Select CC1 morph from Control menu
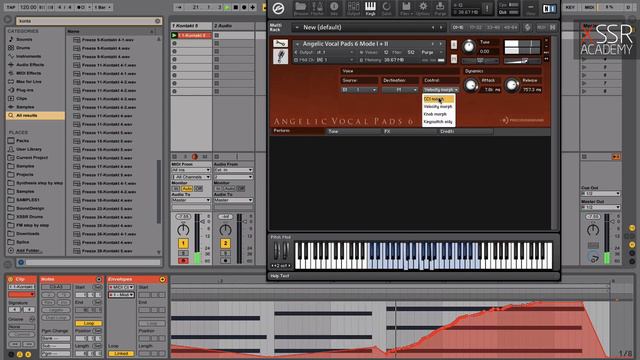 click(x=438, y=99)
